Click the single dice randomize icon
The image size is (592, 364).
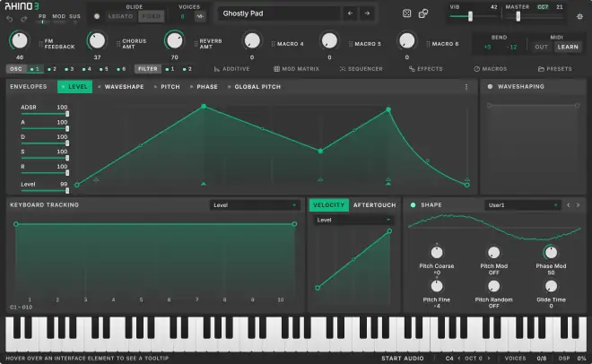point(406,13)
